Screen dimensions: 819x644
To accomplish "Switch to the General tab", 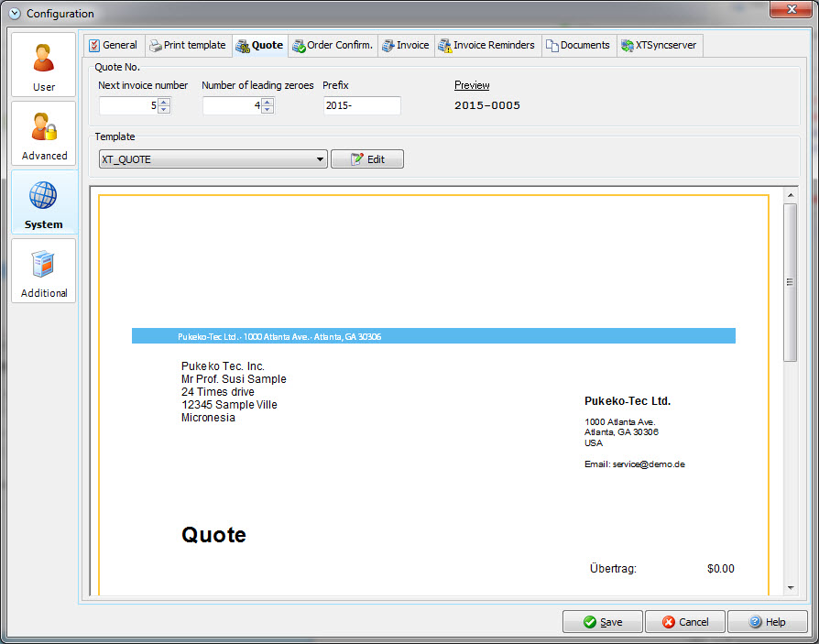I will 113,45.
